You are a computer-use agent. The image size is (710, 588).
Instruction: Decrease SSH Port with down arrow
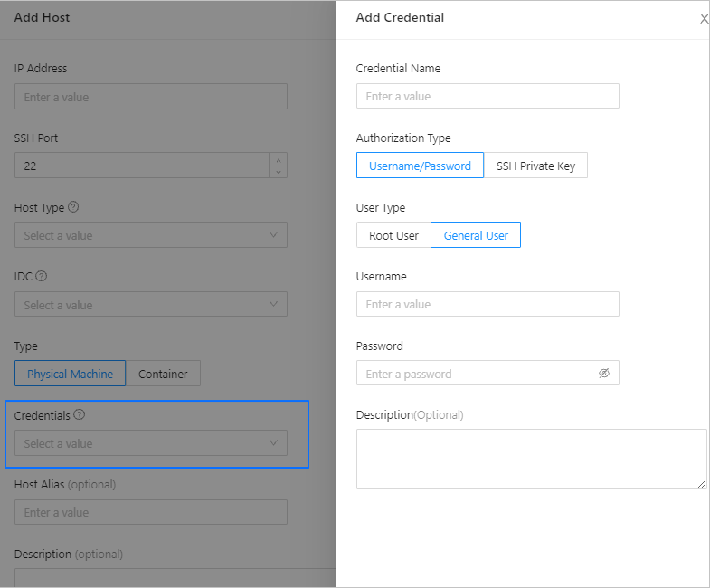tap(279, 171)
